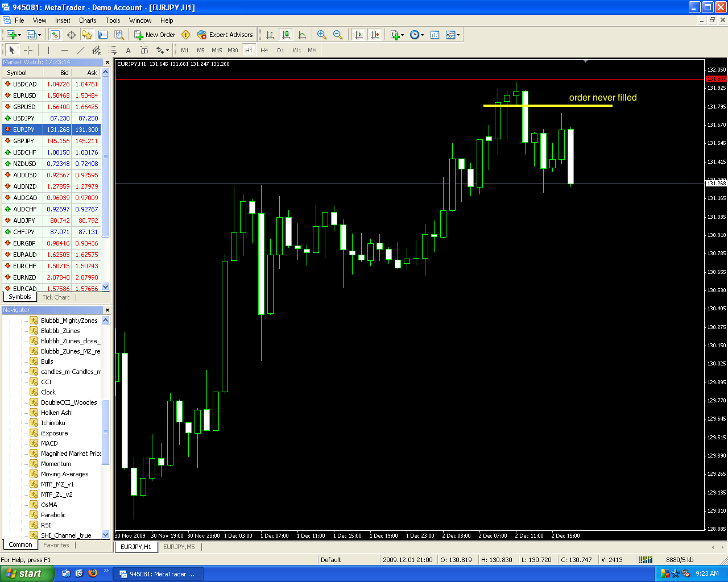Zoom in on the chart
Screen dimensions: 728x582
pos(322,35)
